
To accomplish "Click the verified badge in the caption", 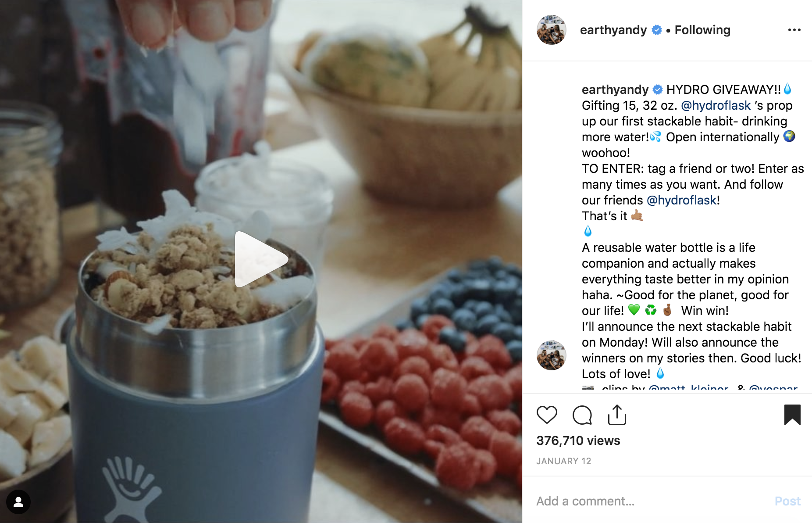I will pos(657,90).
